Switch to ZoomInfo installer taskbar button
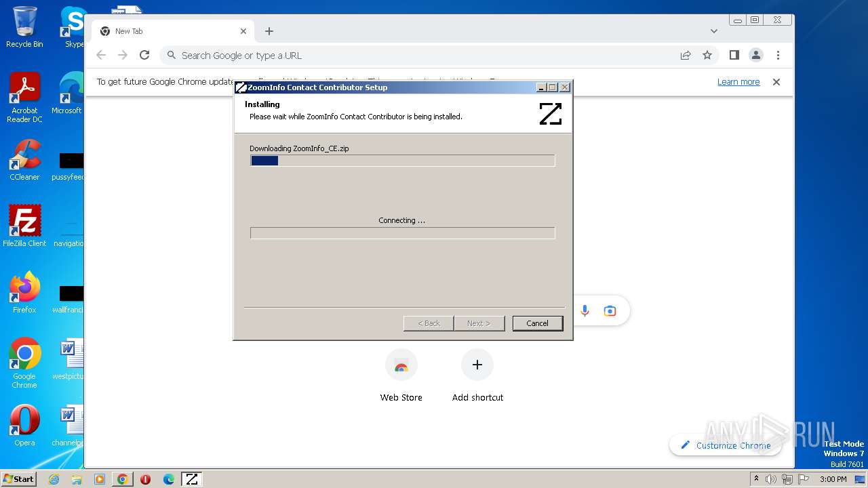This screenshot has height=488, width=868. click(192, 479)
